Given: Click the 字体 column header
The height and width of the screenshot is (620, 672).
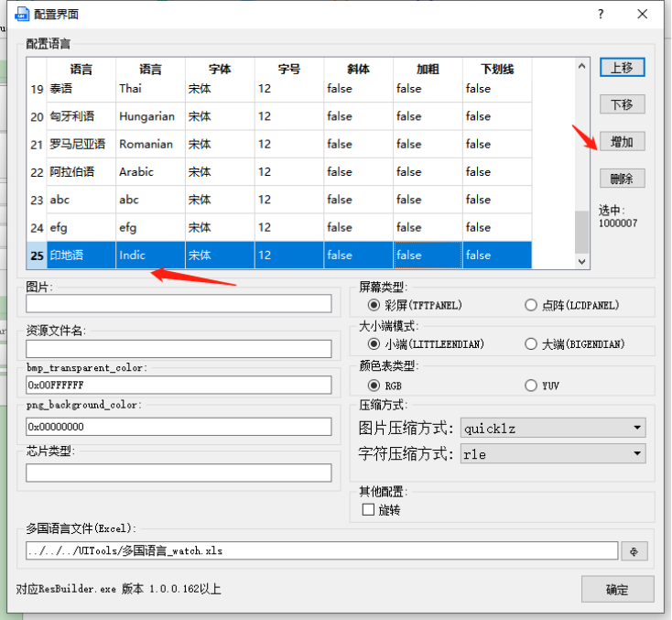Looking at the screenshot, I should (x=220, y=69).
